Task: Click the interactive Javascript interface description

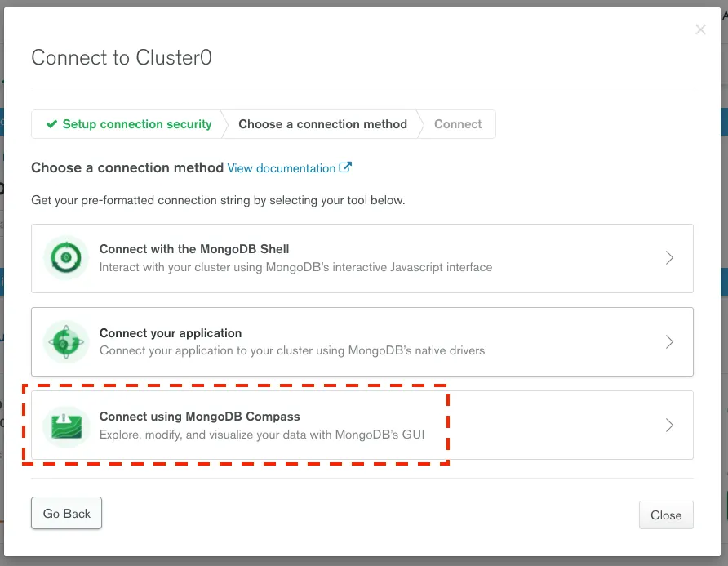Action: (295, 267)
